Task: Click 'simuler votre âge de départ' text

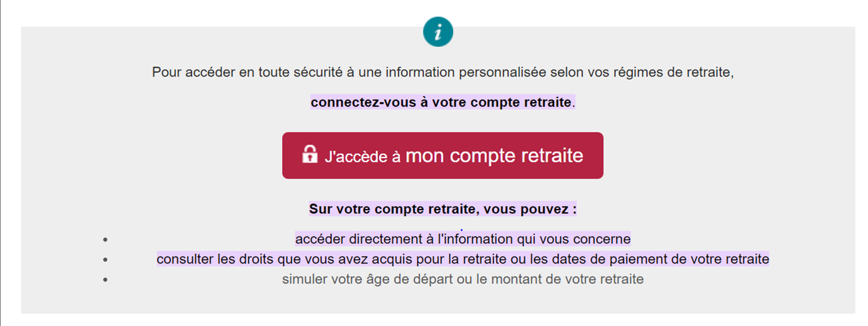Action: tap(462, 279)
